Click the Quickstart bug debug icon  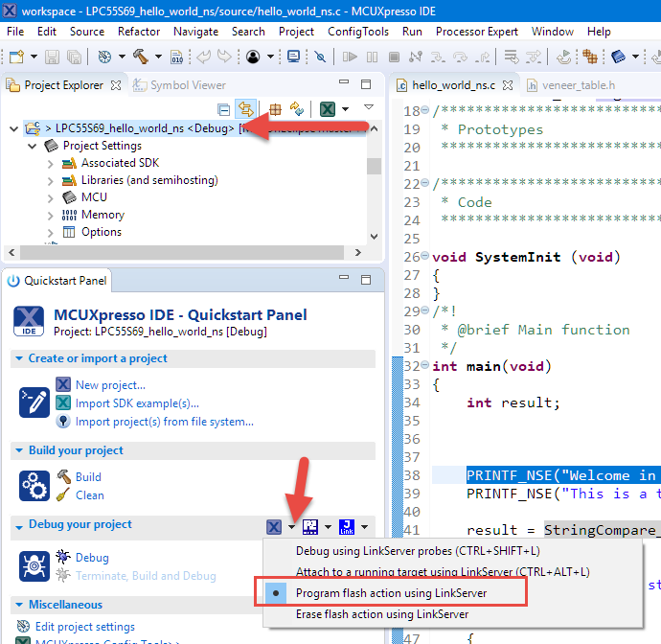[x=34, y=565]
